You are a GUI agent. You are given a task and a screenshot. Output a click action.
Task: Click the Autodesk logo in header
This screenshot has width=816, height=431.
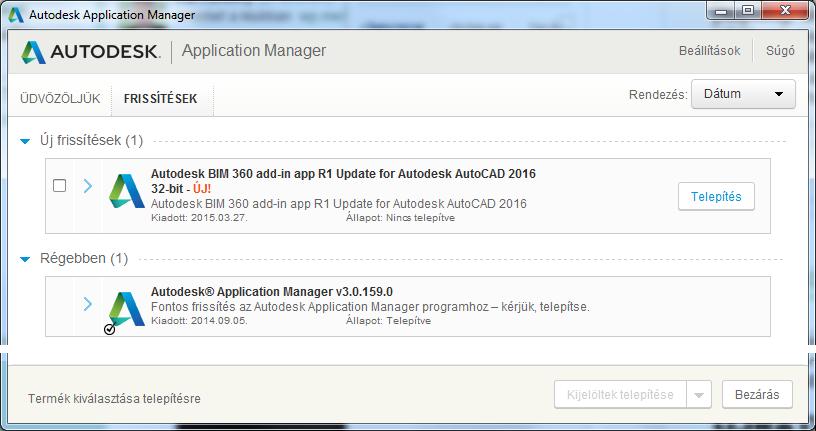coord(91,52)
